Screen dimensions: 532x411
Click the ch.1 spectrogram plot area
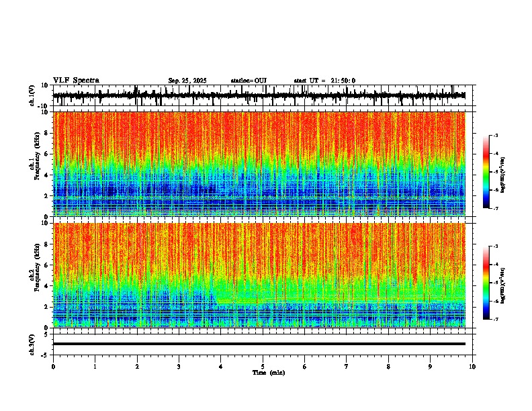point(259,164)
